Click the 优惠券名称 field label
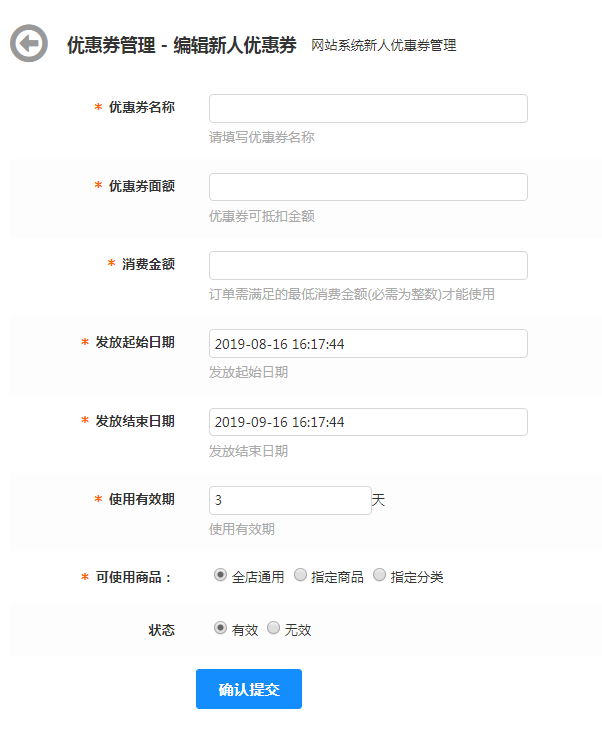This screenshot has height=753, width=602. pyautogui.click(x=141, y=107)
